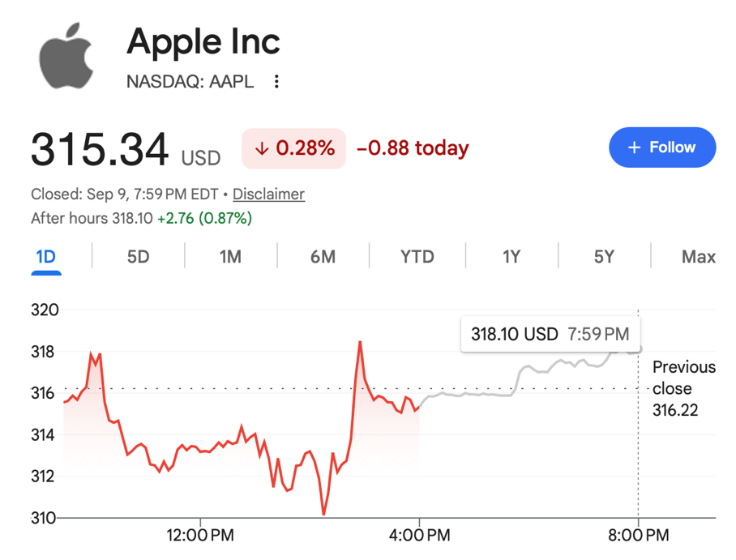Follow Apple Inc stock
736x560 pixels.
(662, 147)
